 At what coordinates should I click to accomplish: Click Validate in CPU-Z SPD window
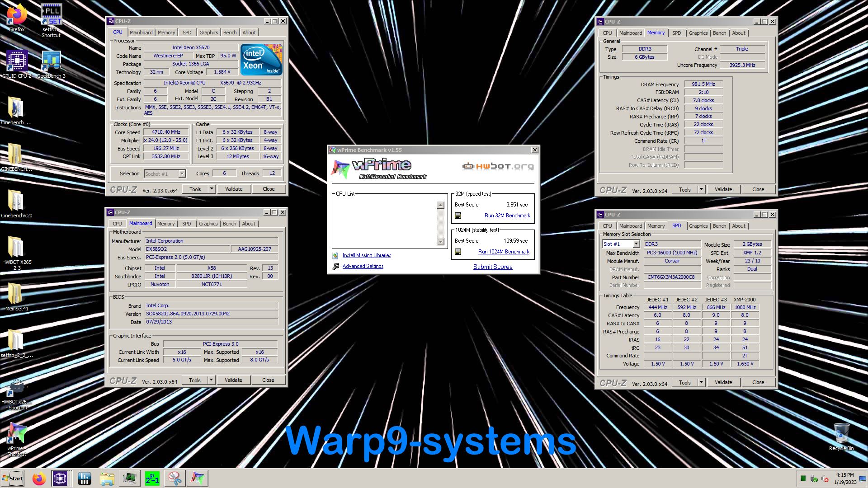[723, 383]
